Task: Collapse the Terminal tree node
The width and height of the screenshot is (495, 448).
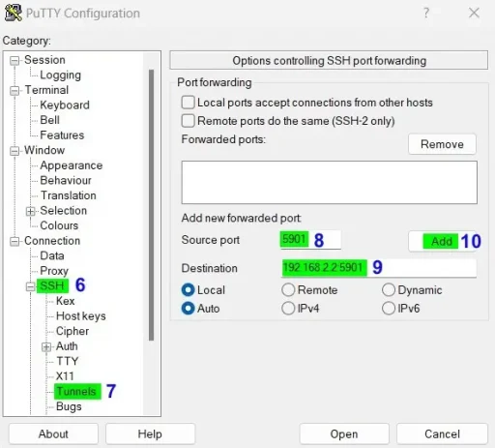Action: 15,91
